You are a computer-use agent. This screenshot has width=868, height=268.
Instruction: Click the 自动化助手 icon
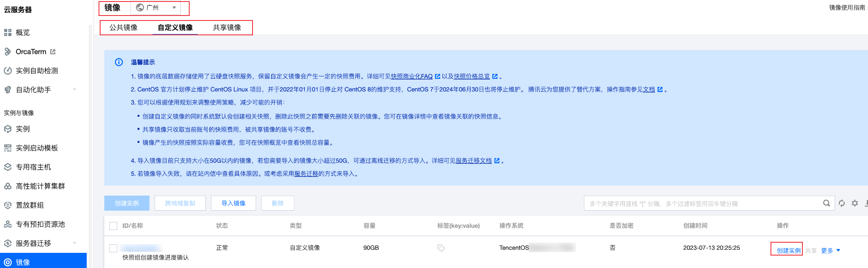[x=8, y=90]
